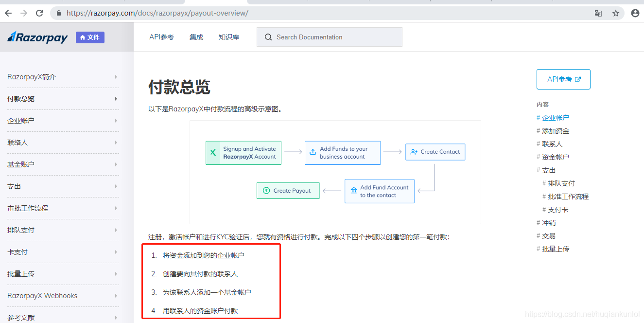Click the payout flow diagram image
Image resolution: width=644 pixels, height=323 pixels.
pos(335,172)
